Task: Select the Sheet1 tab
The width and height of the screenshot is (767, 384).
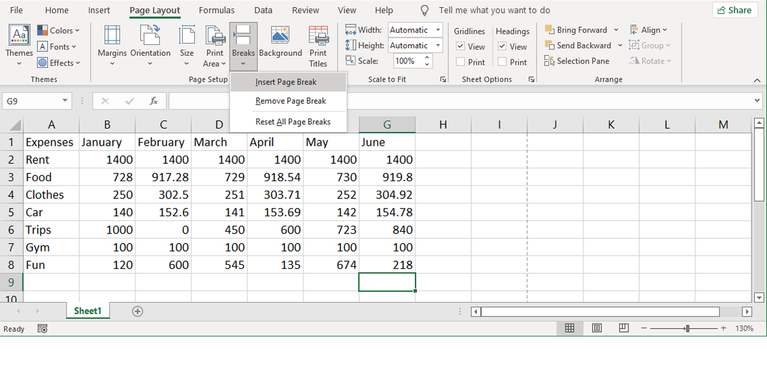Action: 88,311
